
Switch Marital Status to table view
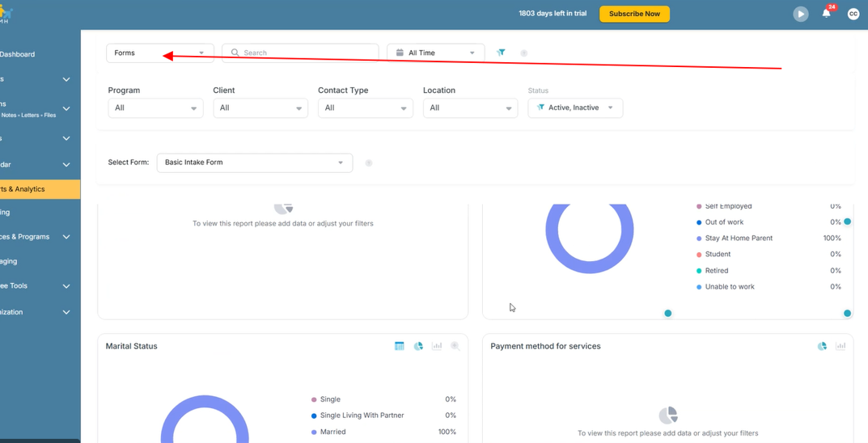click(x=399, y=346)
